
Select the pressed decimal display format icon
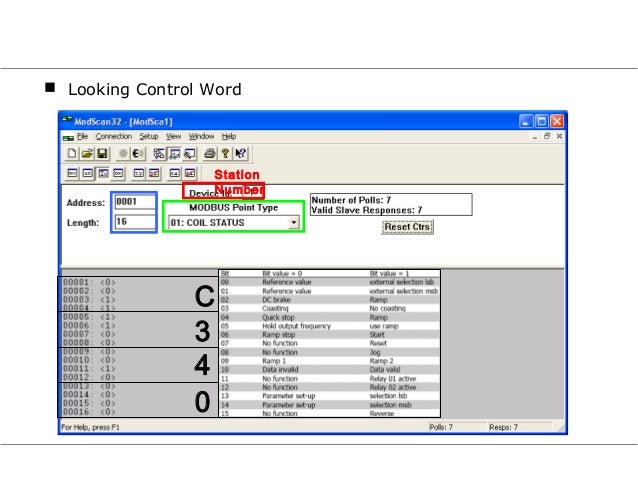pyautogui.click(x=103, y=173)
